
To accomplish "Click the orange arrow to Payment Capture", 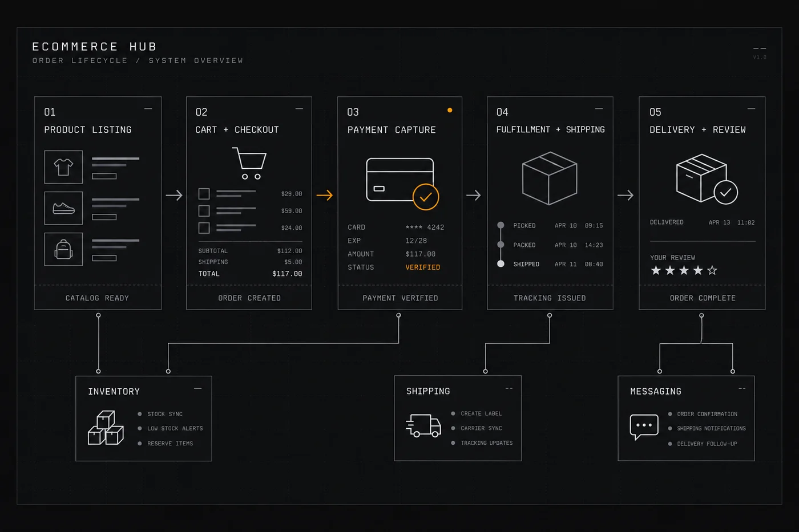I will (325, 195).
